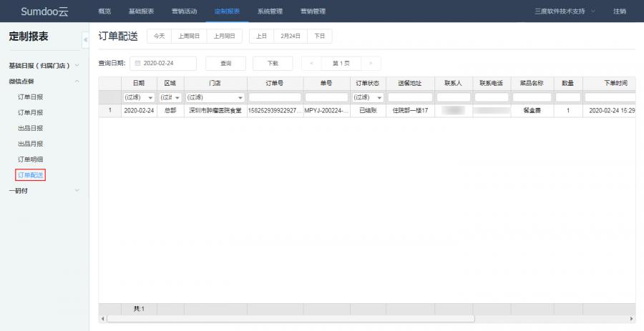The image size is (644, 331).
Task: Open the 订单状态 filter dropdown
Action: point(379,97)
